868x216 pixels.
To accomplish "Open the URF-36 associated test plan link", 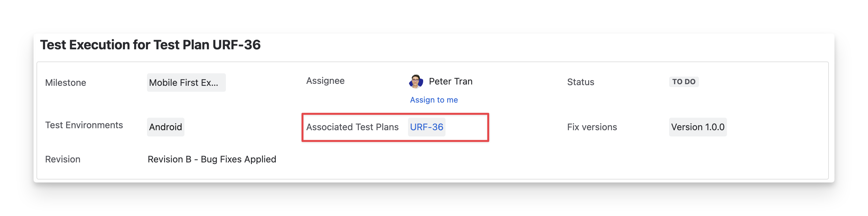I will click(x=426, y=127).
